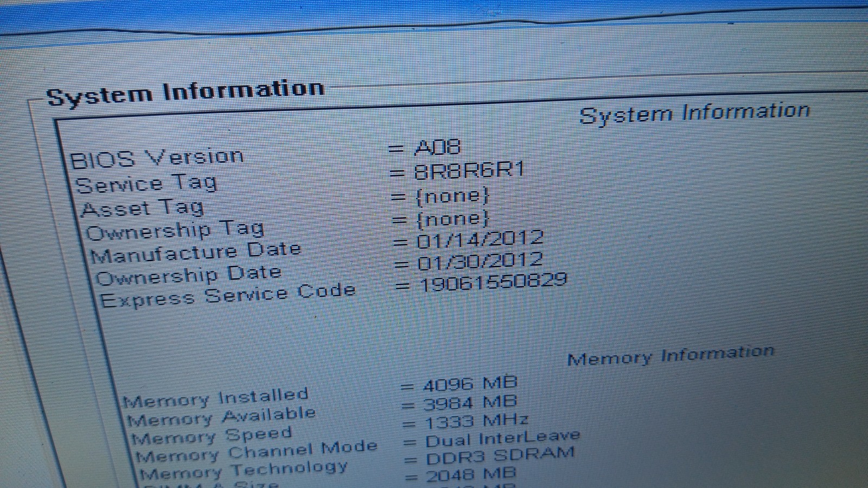The width and height of the screenshot is (868, 488).
Task: Select the 'Ownership Tag' label
Action: pyautogui.click(x=175, y=230)
